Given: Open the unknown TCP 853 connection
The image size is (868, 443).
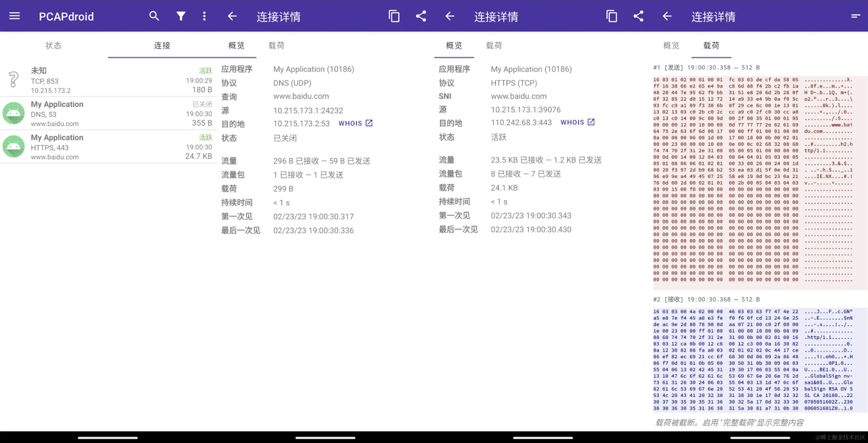Looking at the screenshot, I should (x=108, y=80).
